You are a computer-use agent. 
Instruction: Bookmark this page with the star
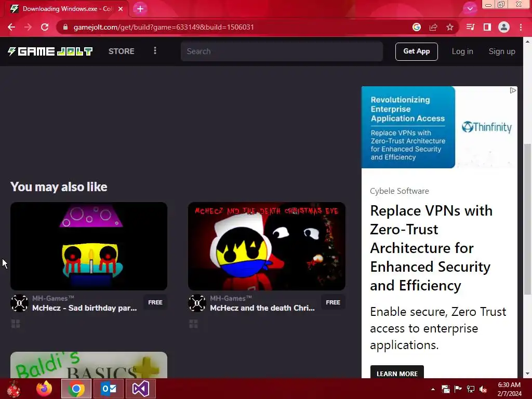pyautogui.click(x=450, y=27)
